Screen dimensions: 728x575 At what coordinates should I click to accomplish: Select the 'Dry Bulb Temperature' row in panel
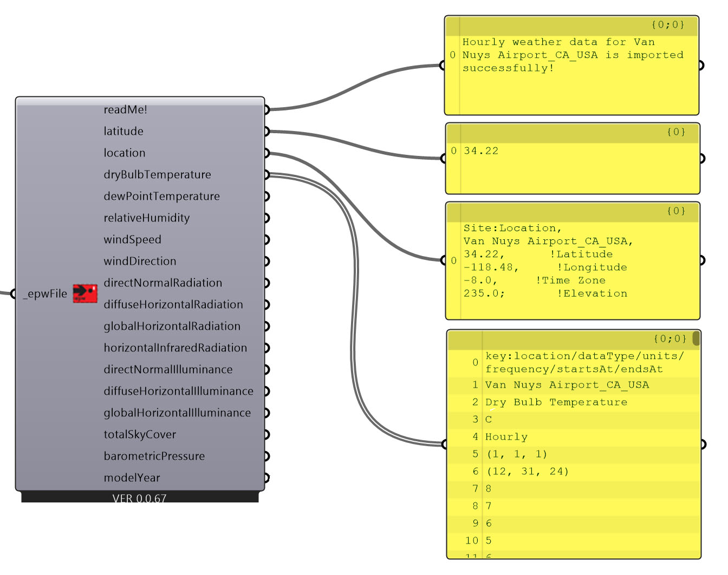pos(556,402)
